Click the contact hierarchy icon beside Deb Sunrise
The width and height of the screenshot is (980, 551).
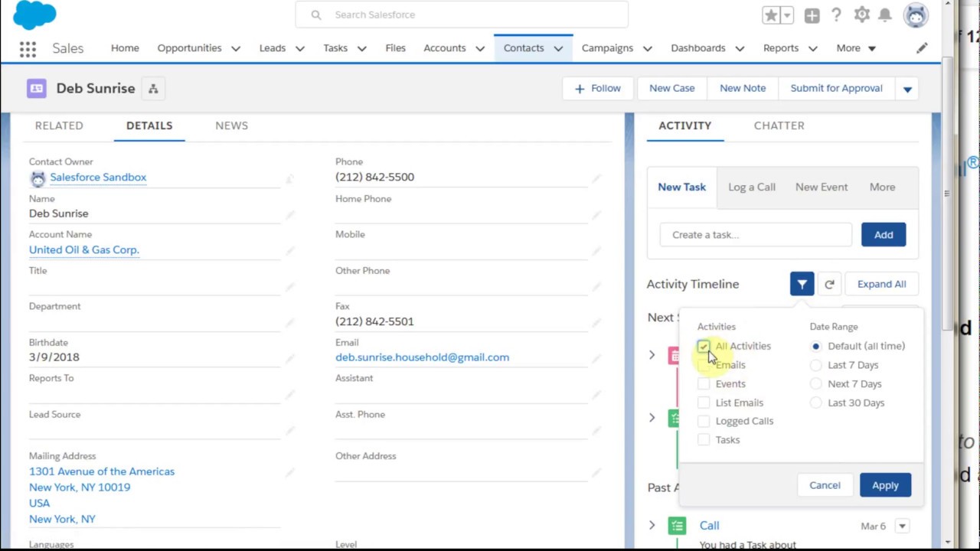pyautogui.click(x=153, y=89)
